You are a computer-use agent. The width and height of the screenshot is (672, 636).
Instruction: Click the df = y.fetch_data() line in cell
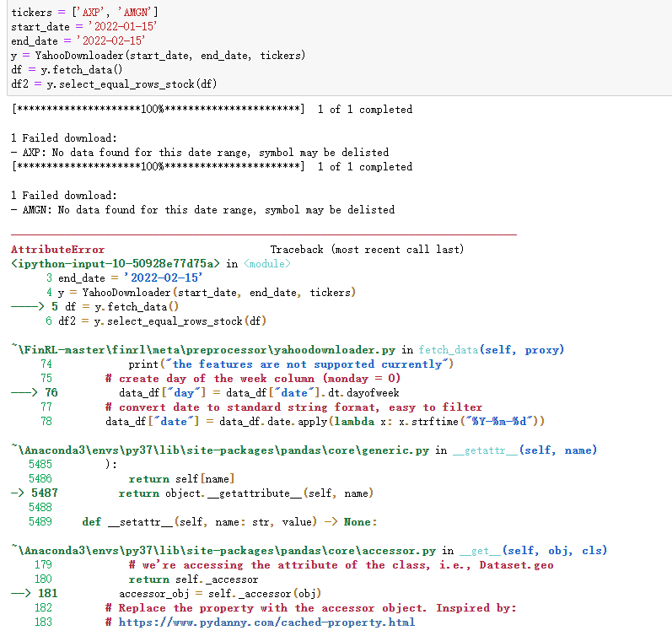(x=67, y=70)
